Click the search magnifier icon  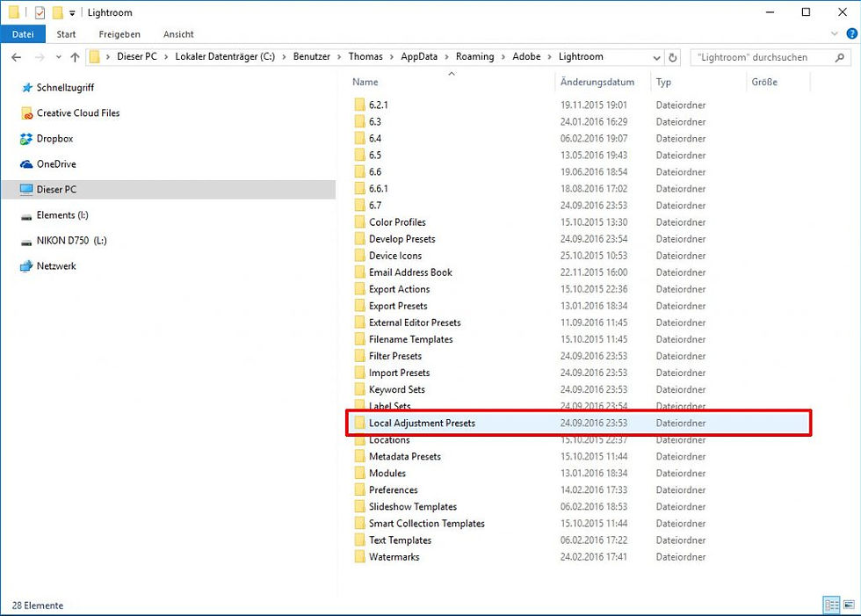840,57
